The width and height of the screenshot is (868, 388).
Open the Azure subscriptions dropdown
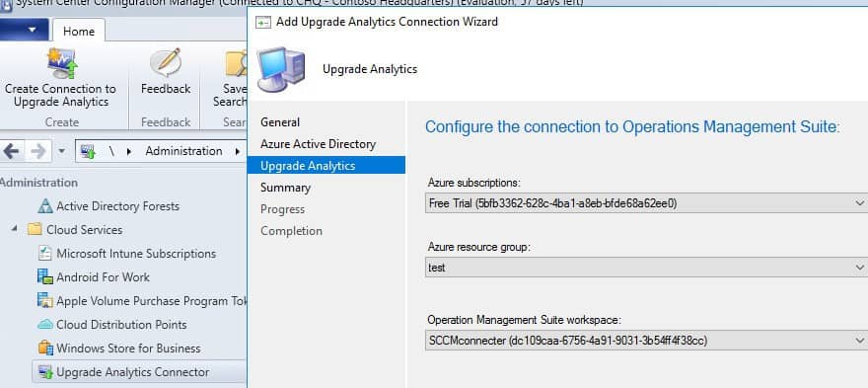pyautogui.click(x=647, y=202)
